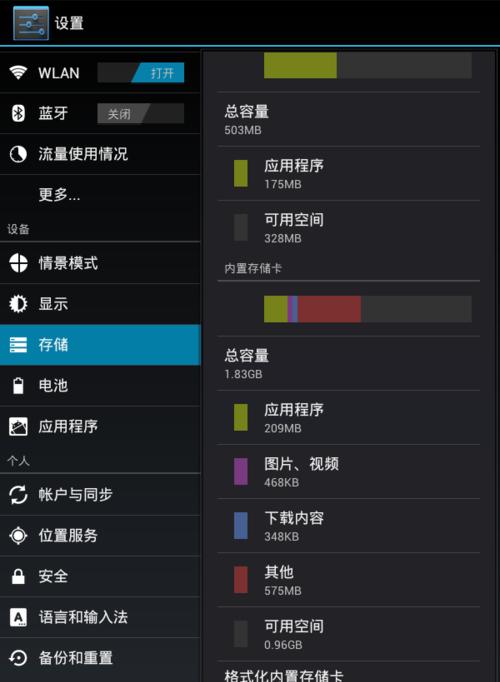The width and height of the screenshot is (500, 682).
Task: Tap the sync arrows icon beside 帐户与同步
Action: [x=18, y=495]
